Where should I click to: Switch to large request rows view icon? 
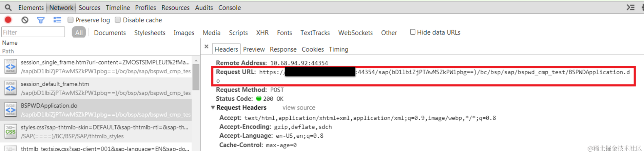tap(57, 20)
